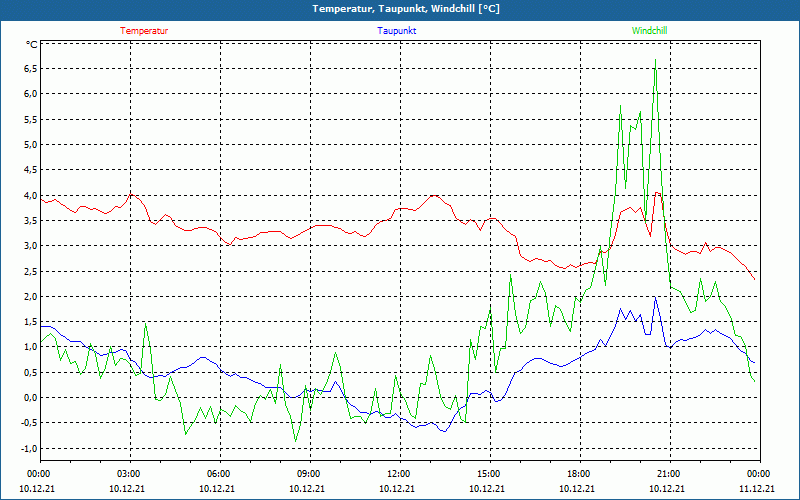Click the '0,0' y-axis value
The width and height of the screenshot is (800, 500).
31,397
